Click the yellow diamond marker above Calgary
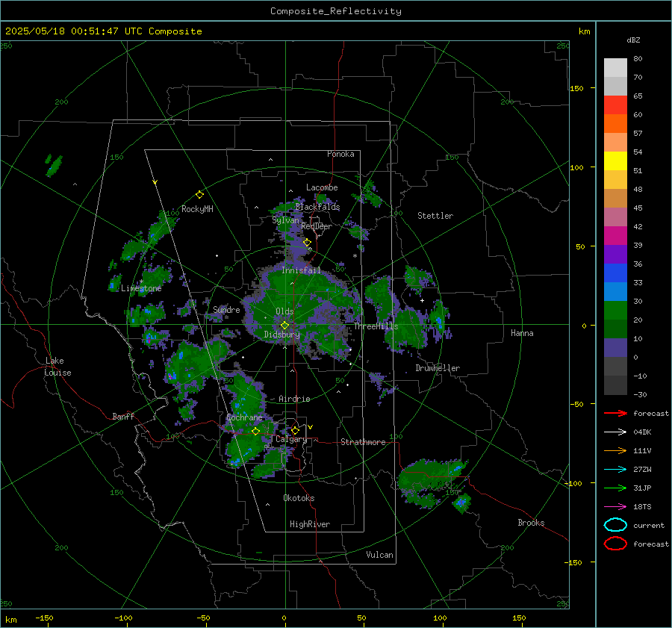 click(x=295, y=430)
